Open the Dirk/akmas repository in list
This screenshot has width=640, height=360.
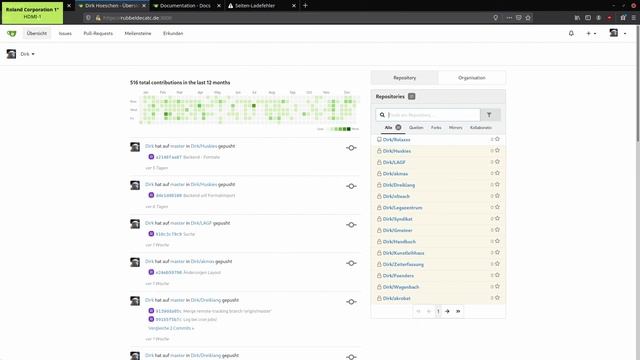[395, 174]
